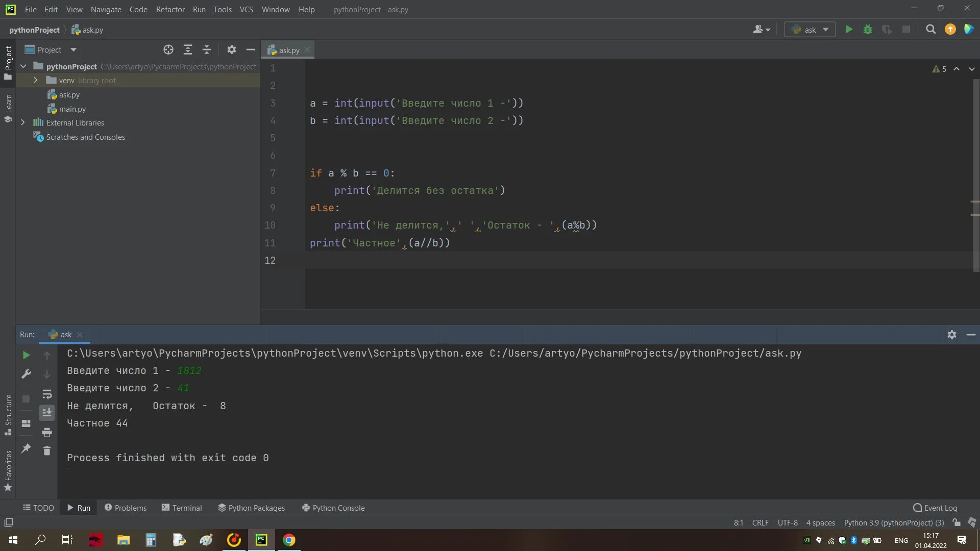Image resolution: width=980 pixels, height=551 pixels.
Task: Open the Tools menu
Action: click(x=222, y=9)
